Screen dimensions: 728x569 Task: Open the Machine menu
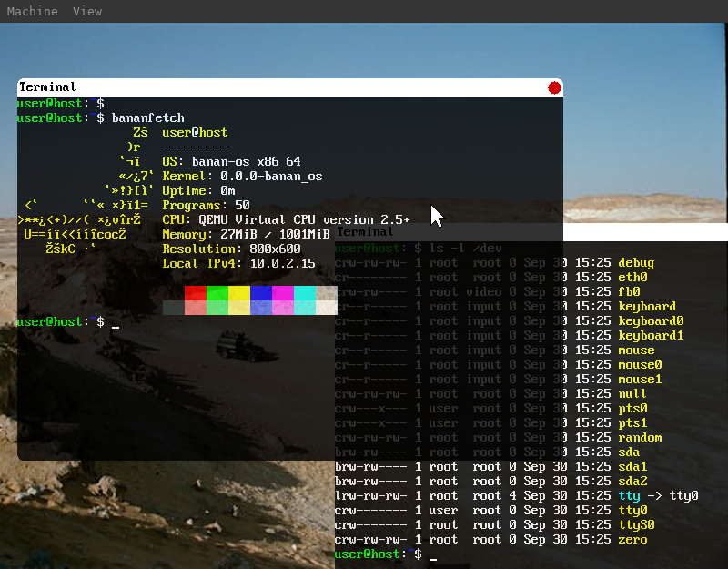32,11
